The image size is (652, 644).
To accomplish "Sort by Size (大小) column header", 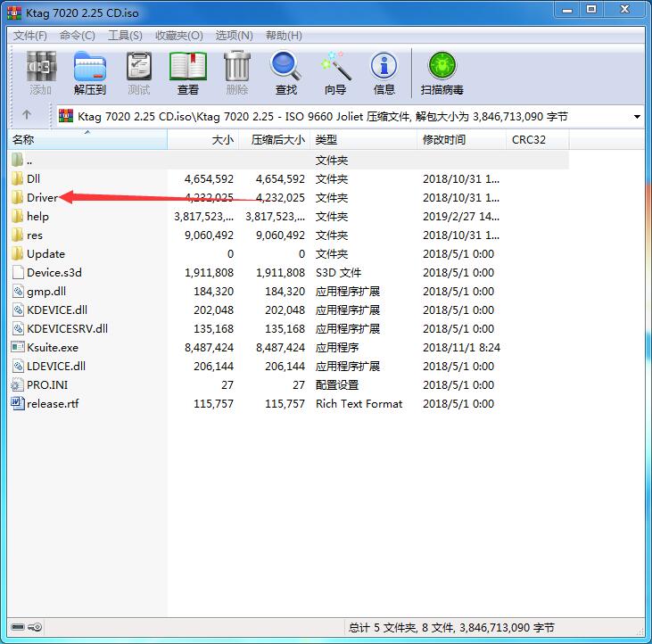I will [x=203, y=139].
